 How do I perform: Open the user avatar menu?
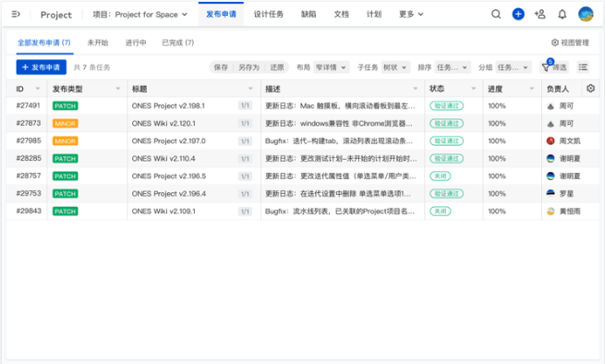(586, 14)
